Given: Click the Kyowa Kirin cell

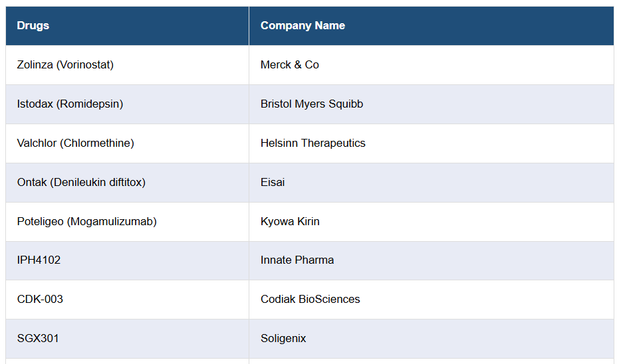Looking at the screenshot, I should pos(290,221).
